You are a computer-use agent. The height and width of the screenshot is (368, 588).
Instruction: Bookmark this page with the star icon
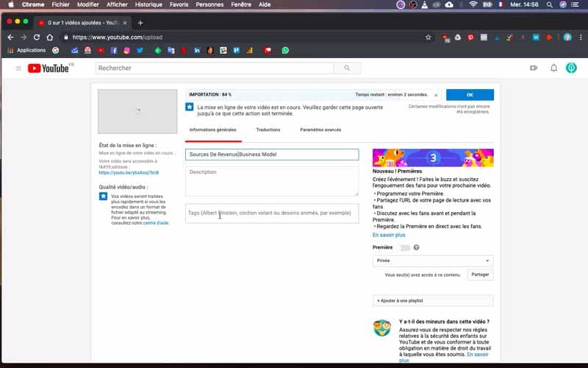(429, 38)
